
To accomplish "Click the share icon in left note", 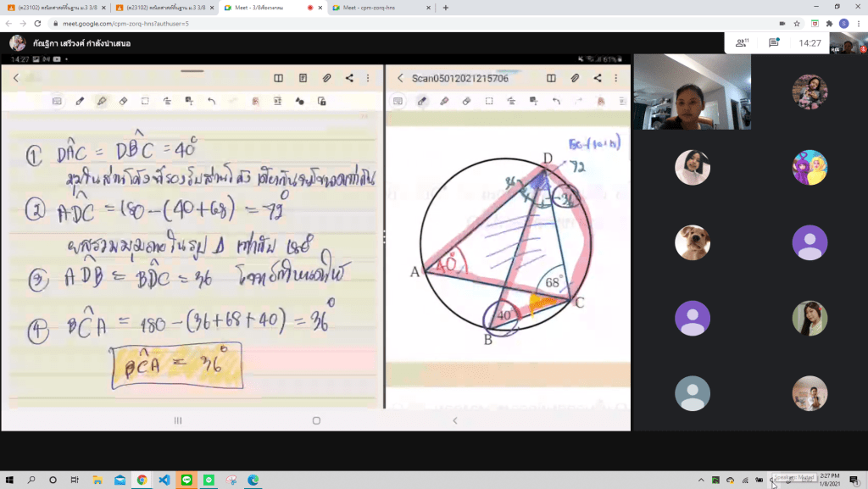I will coord(348,78).
